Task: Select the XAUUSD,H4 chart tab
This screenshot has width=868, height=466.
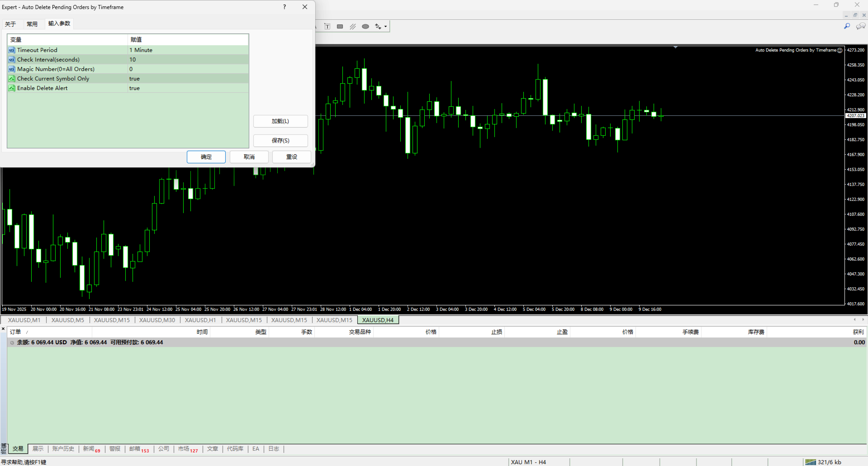Action: pos(378,320)
